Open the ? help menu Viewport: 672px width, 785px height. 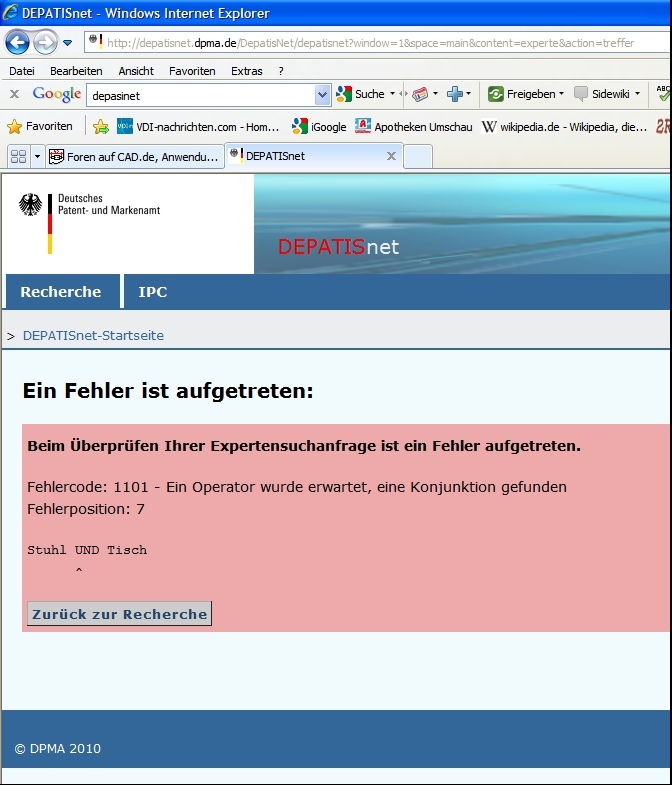coord(281,71)
